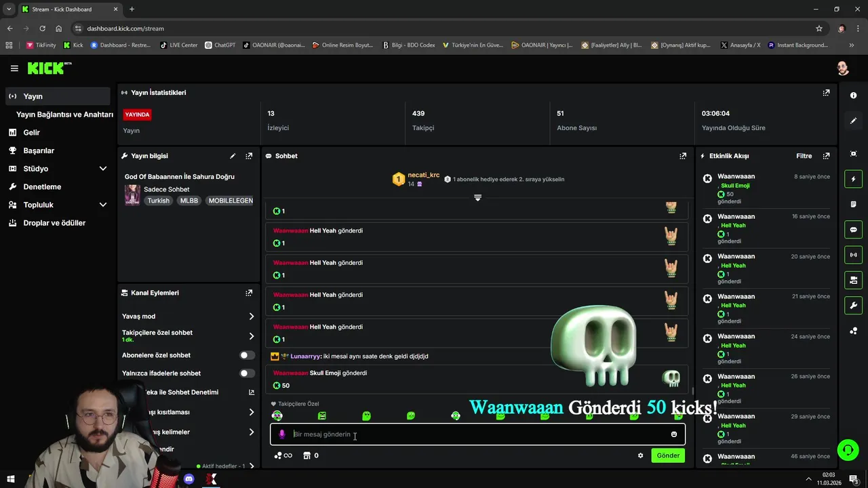Open the Filtre dropdown in Etkinlik Akışı
This screenshot has height=488, width=868.
(804, 156)
